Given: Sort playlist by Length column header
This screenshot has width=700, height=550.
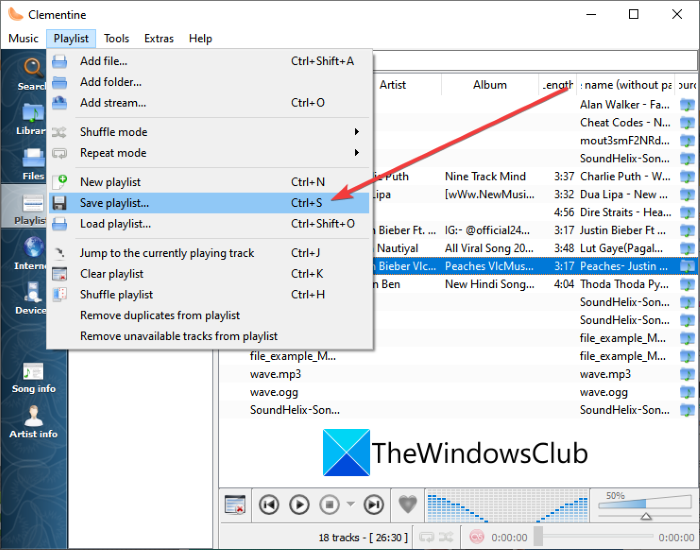Looking at the screenshot, I should [x=558, y=85].
